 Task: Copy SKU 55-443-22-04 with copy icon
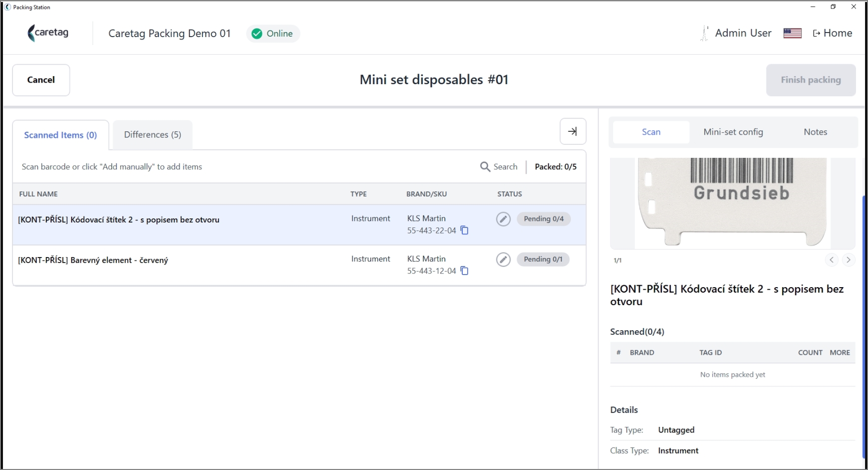tap(464, 230)
